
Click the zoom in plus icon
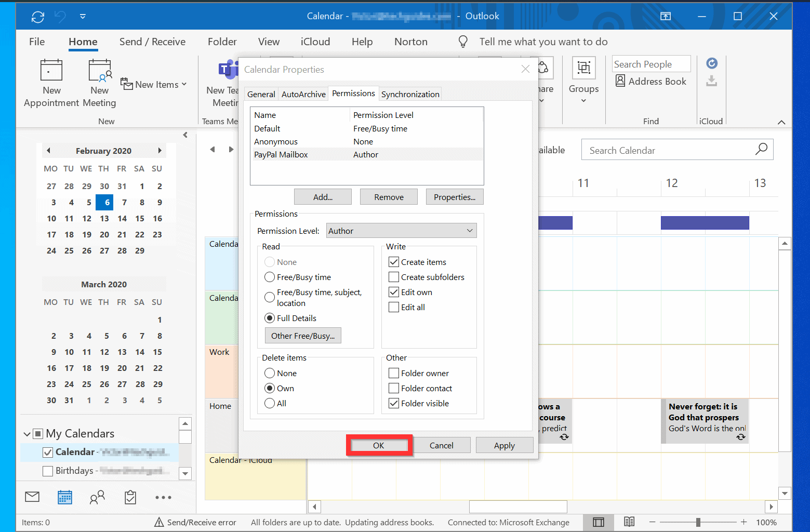[743, 522]
